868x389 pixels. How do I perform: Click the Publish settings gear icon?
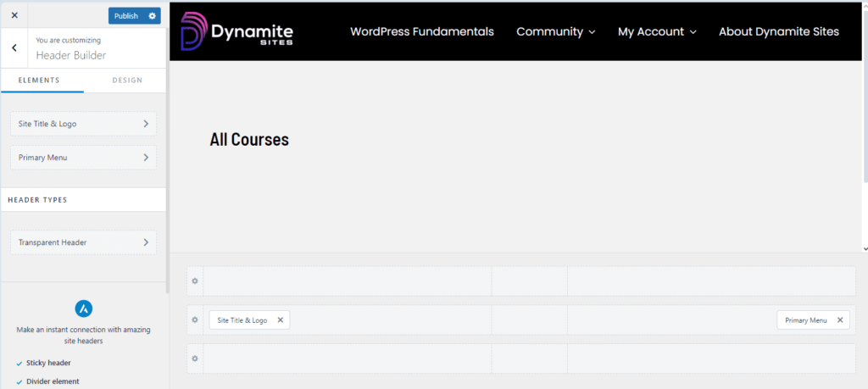(153, 15)
